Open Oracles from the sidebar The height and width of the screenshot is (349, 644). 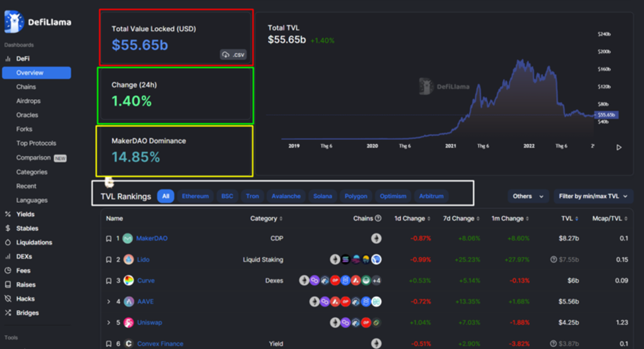tap(27, 115)
